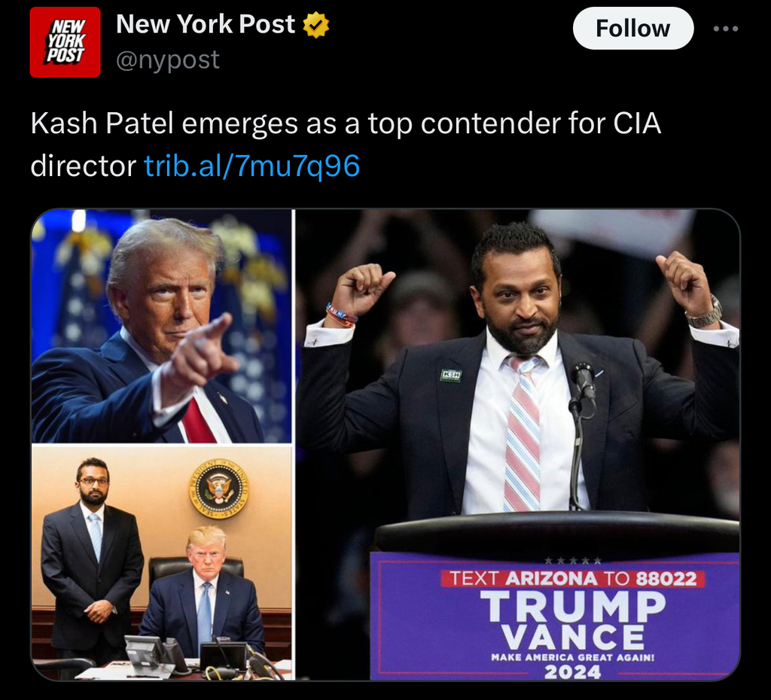The height and width of the screenshot is (700, 771).
Task: Select the New York Post display name
Action: coord(206,23)
